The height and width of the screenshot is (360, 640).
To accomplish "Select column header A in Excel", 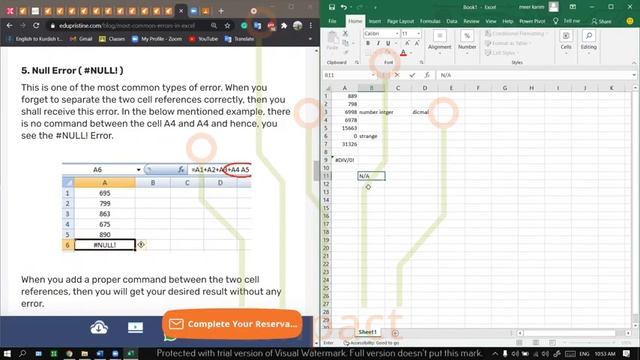I will (x=345, y=88).
